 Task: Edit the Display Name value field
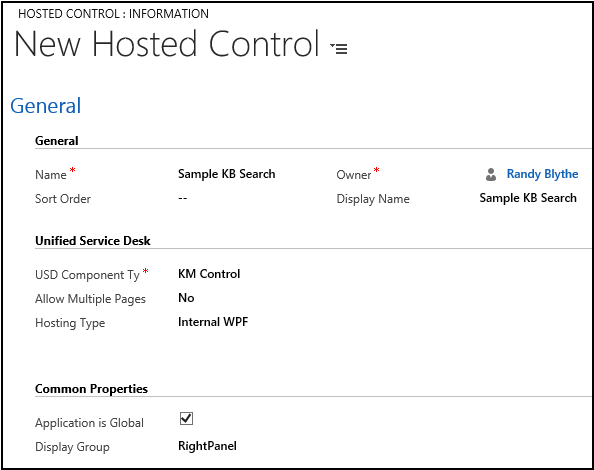[x=528, y=198]
